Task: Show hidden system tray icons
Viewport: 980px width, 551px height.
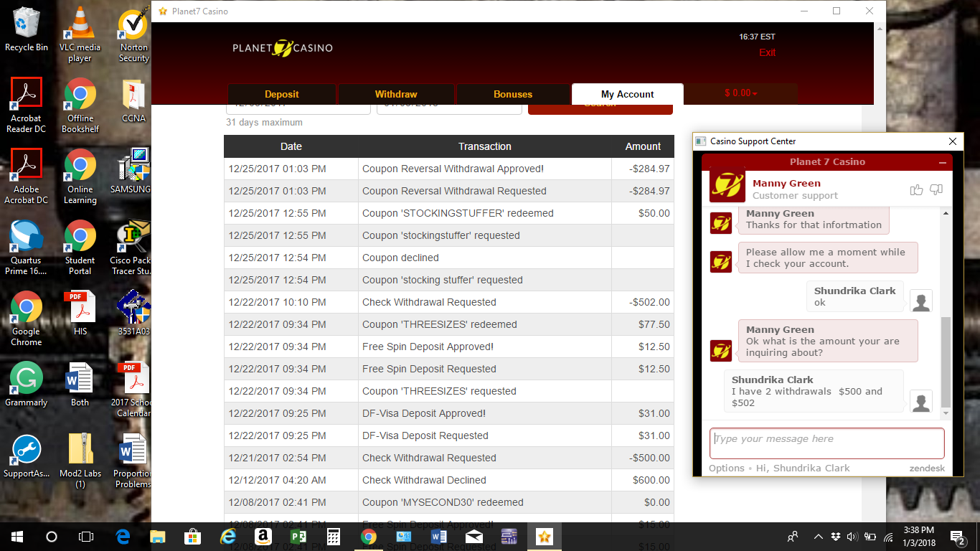Action: (x=818, y=536)
